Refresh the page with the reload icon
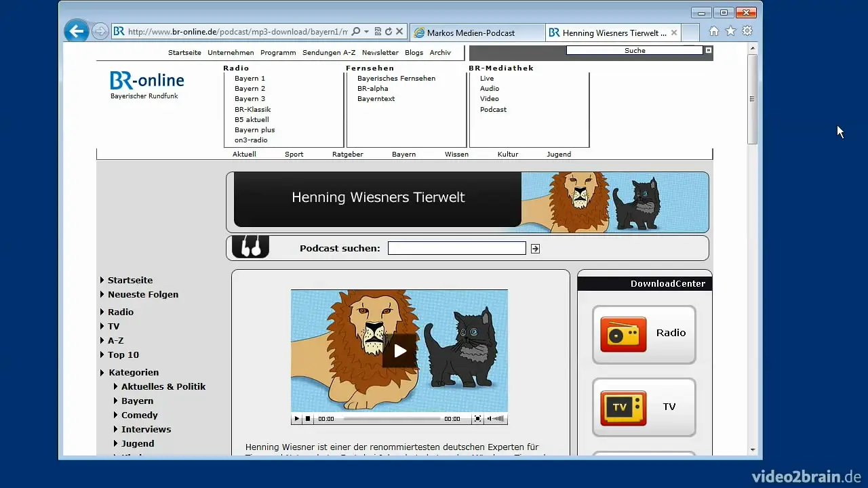The width and height of the screenshot is (868, 488). point(389,32)
